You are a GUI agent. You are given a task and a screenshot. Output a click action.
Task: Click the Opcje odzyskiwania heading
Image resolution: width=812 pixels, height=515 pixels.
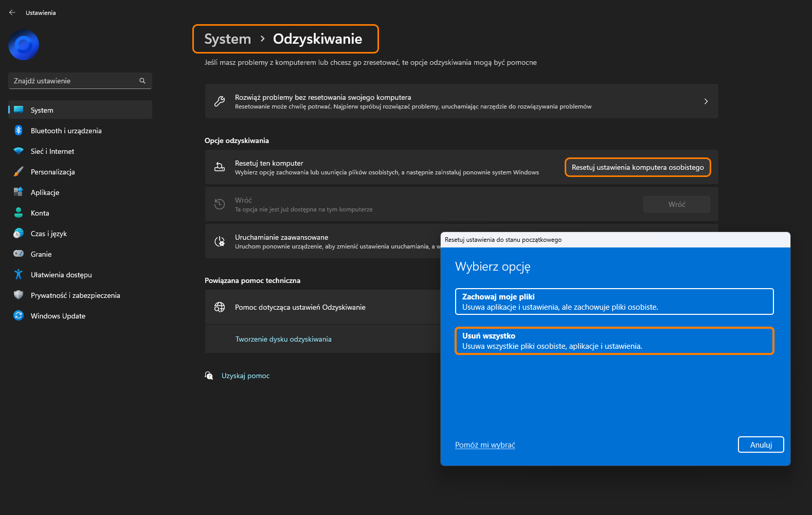(237, 140)
